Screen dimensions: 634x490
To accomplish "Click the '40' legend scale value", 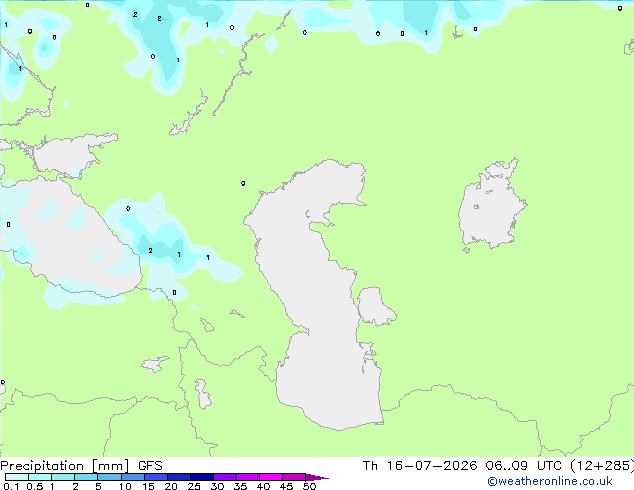I will click(x=263, y=486).
